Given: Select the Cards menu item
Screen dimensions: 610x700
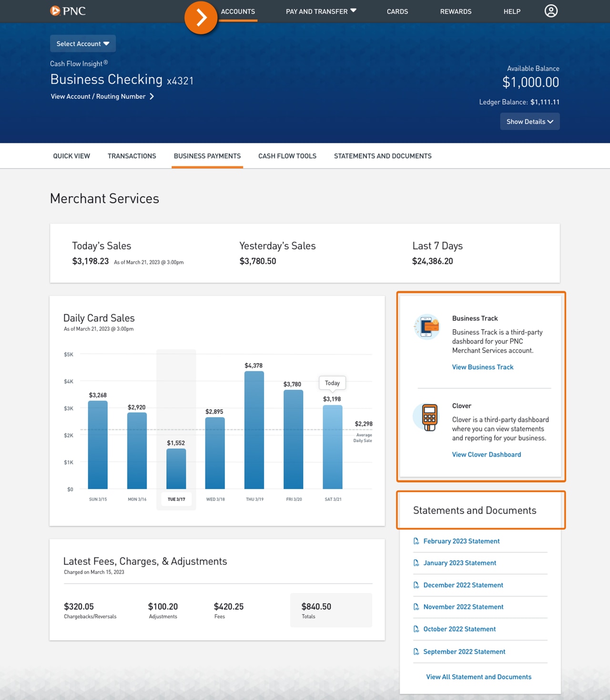Looking at the screenshot, I should pyautogui.click(x=397, y=11).
